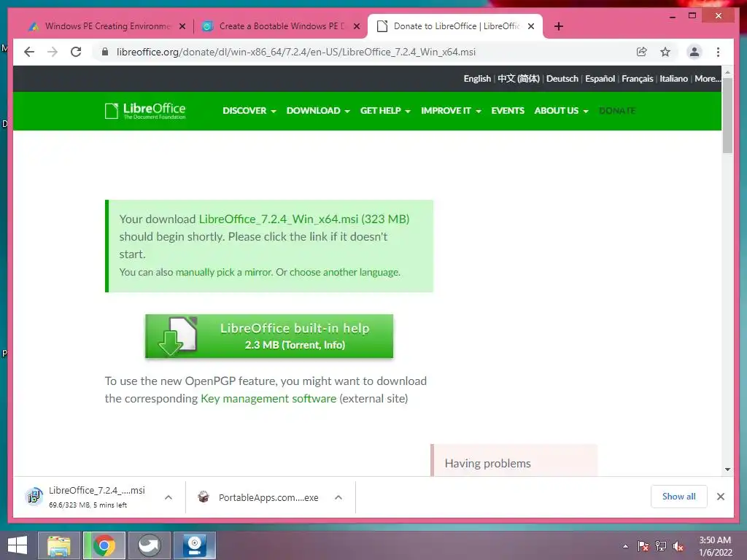Click "69.6/323 MB, 5 mins left" progress text

point(88,505)
